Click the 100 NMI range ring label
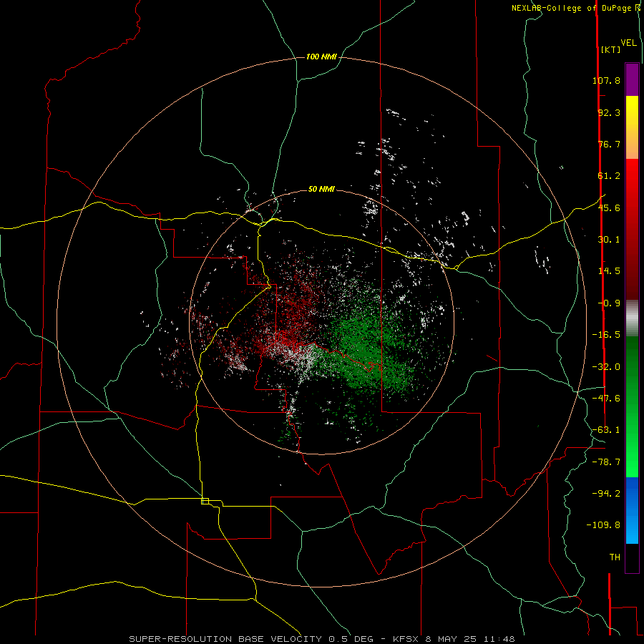This screenshot has height=644, width=644. click(321, 57)
